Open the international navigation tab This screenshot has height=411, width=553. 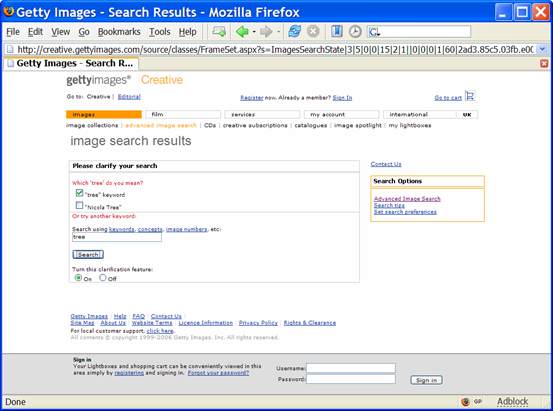(x=420, y=114)
